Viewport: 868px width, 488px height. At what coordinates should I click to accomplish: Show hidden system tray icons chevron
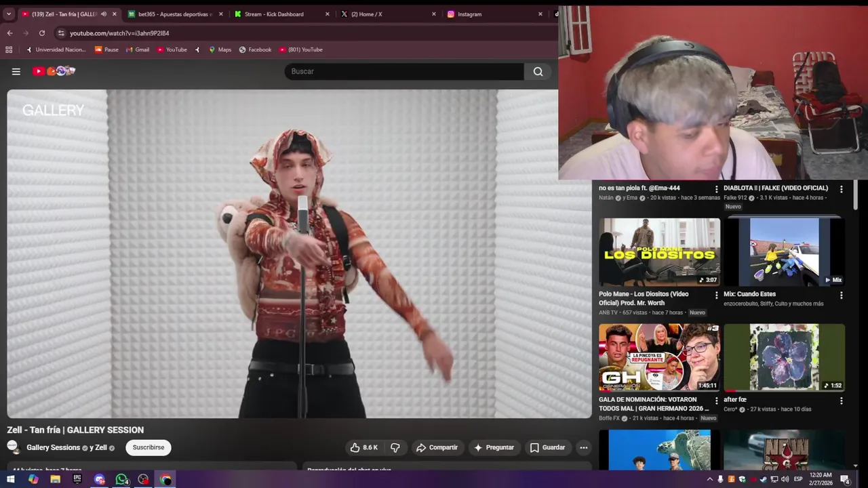(x=710, y=479)
